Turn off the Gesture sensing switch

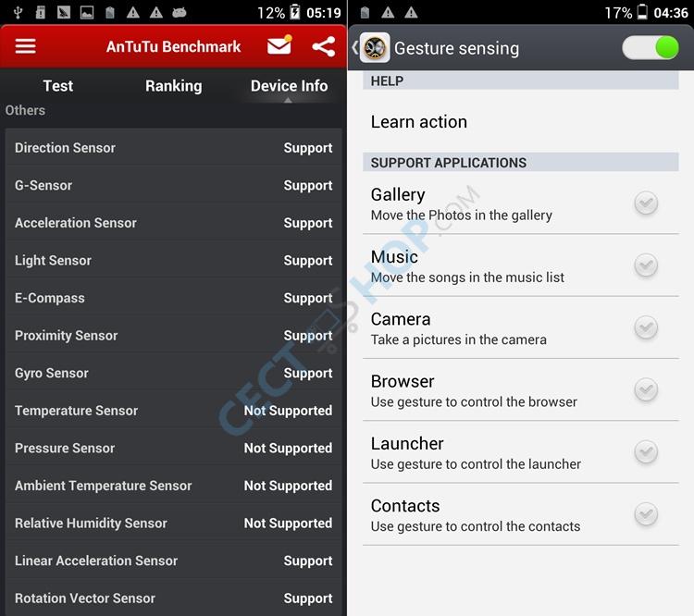point(651,48)
